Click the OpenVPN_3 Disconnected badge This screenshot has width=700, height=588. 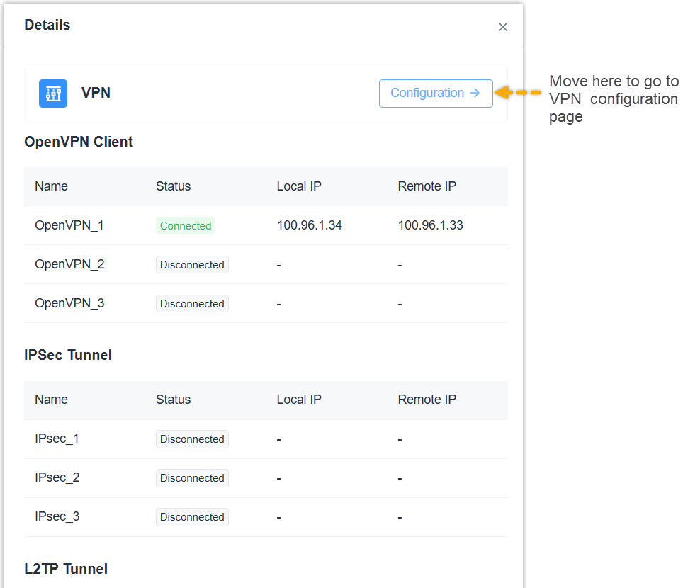coord(192,304)
